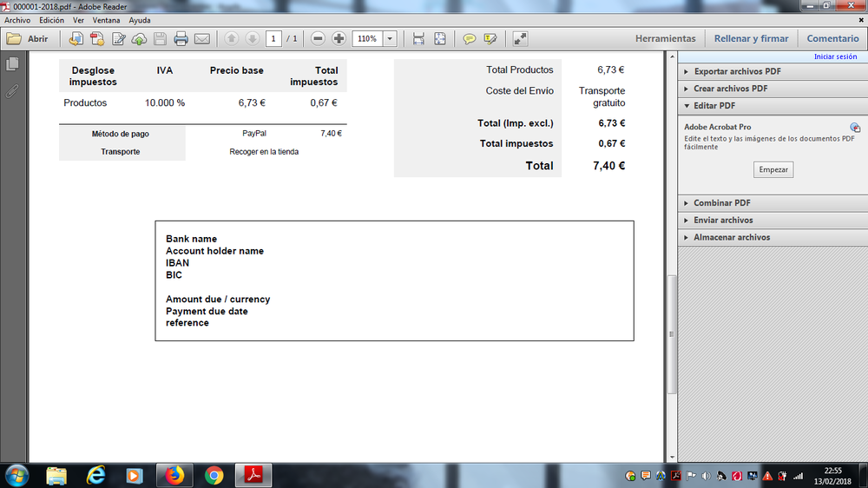
Task: Launch Internet Explorer from taskbar
Action: 95,475
